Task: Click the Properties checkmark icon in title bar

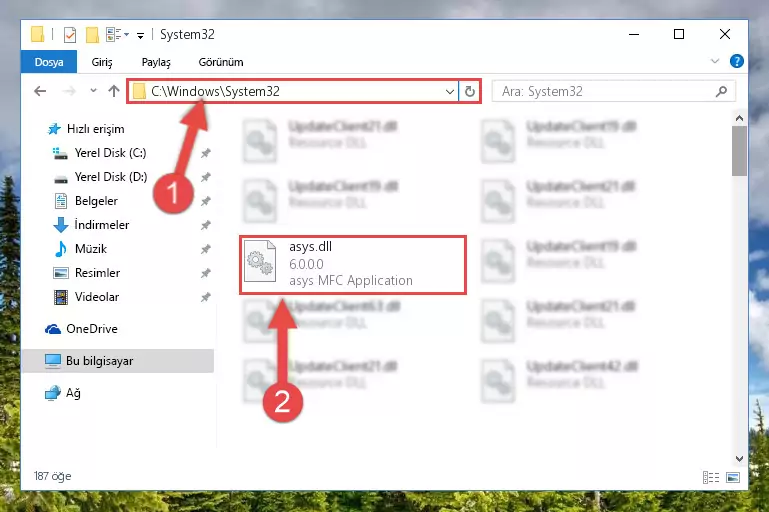Action: pyautogui.click(x=70, y=35)
